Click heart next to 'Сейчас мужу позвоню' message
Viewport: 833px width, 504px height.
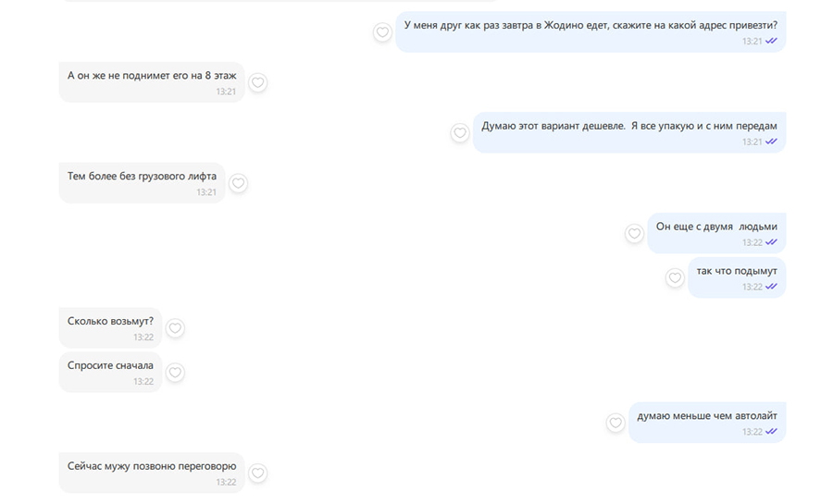[257, 473]
